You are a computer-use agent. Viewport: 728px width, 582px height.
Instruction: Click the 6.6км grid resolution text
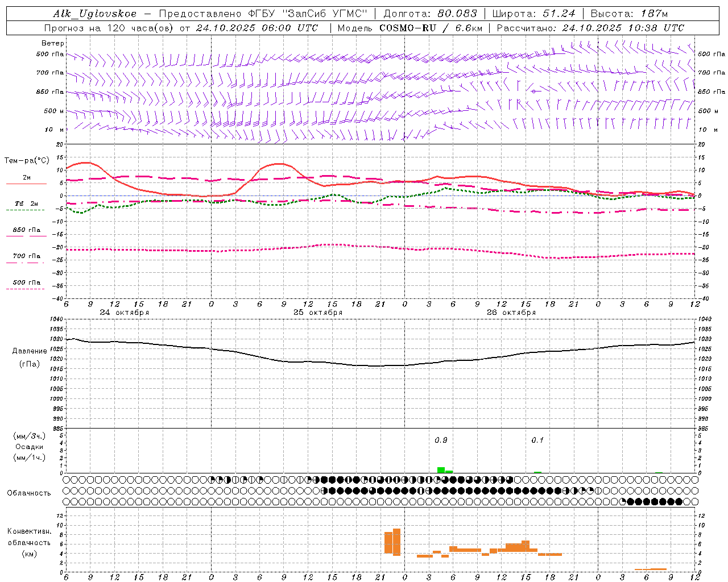[x=470, y=28]
